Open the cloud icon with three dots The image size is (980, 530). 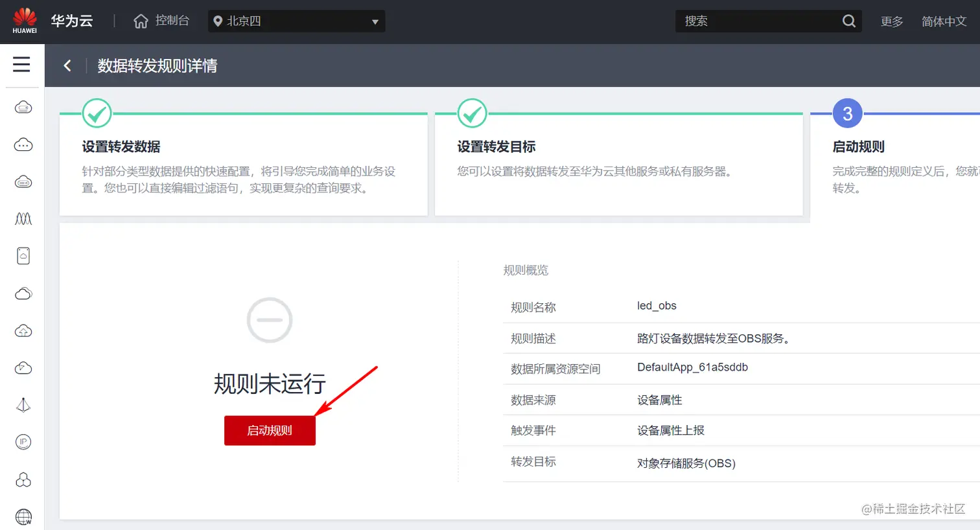pos(23,144)
